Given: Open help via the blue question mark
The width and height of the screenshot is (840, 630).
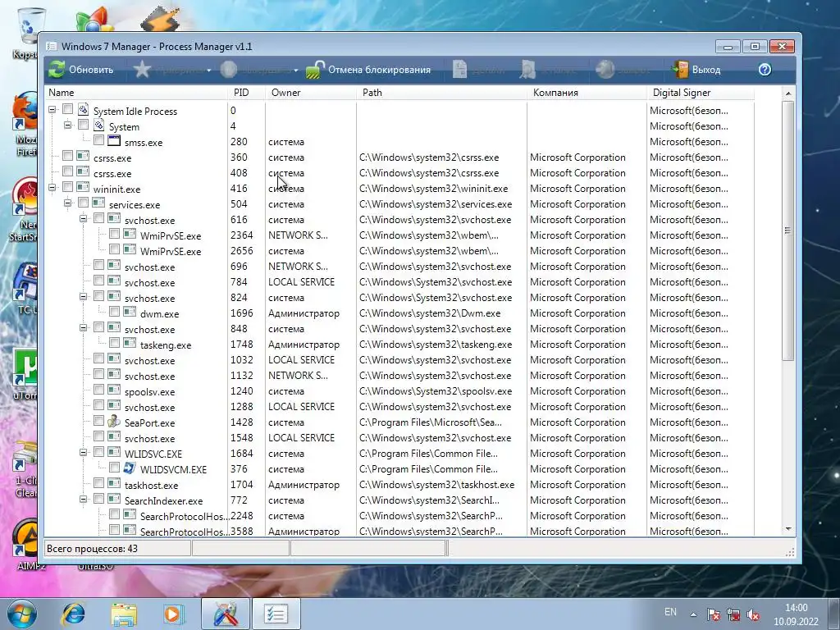Looking at the screenshot, I should [x=765, y=70].
